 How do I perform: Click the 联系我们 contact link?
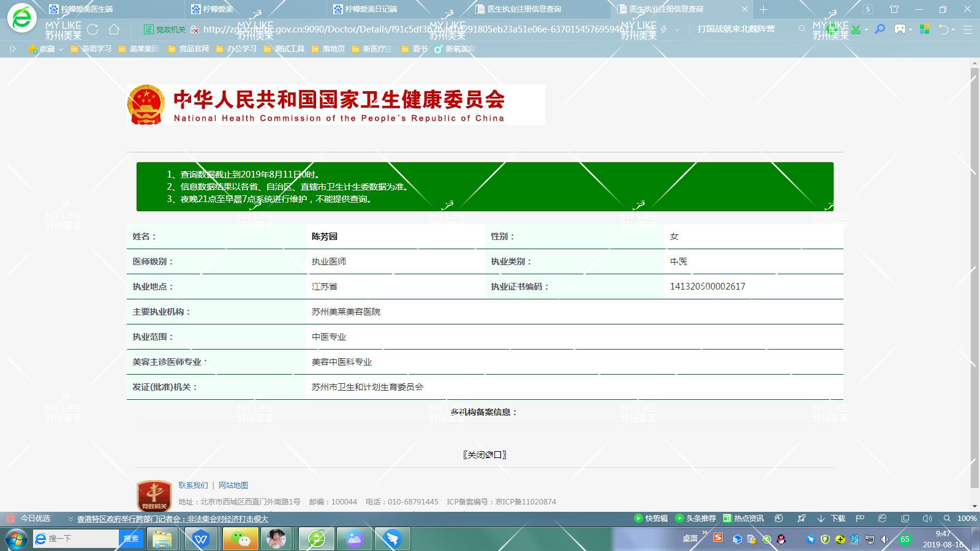tap(193, 485)
